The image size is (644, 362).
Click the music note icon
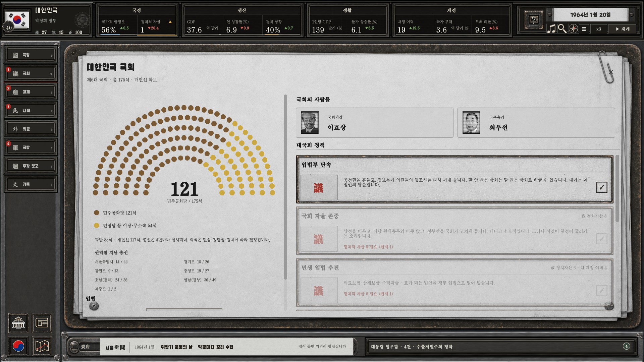[551, 29]
